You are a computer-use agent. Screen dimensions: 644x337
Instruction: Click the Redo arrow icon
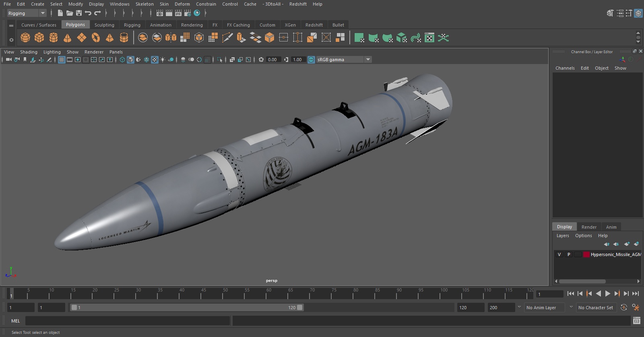(x=97, y=13)
